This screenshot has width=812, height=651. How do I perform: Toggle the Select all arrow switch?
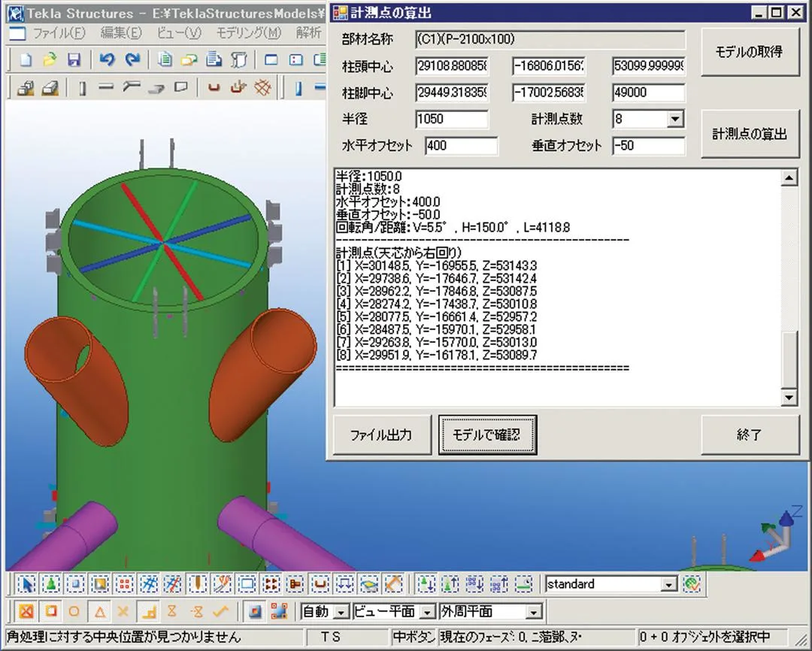pos(26,584)
